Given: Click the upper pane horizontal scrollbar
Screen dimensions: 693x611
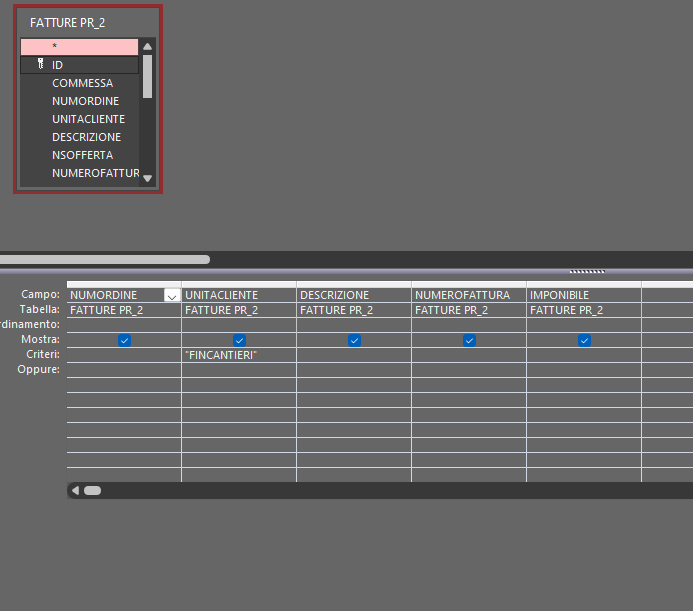Looking at the screenshot, I should (105, 259).
